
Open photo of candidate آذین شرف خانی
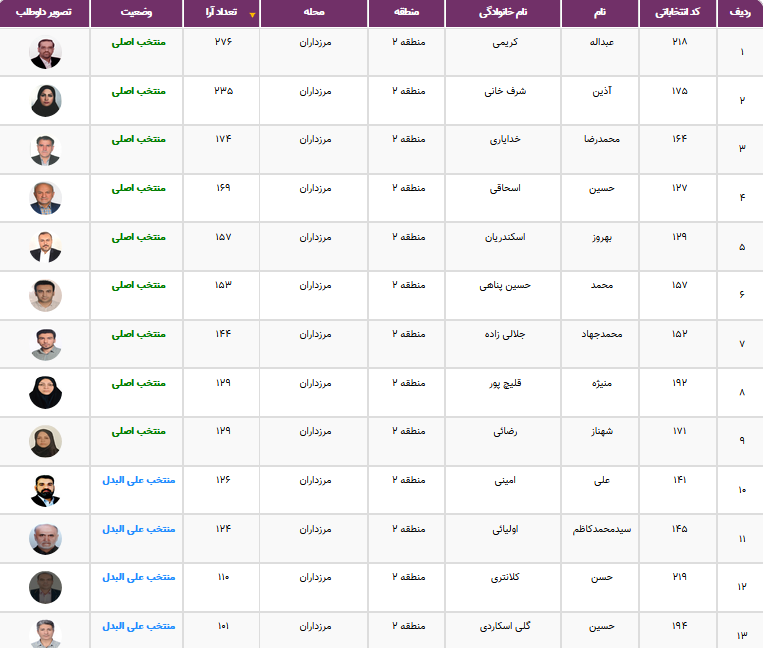pos(45,101)
